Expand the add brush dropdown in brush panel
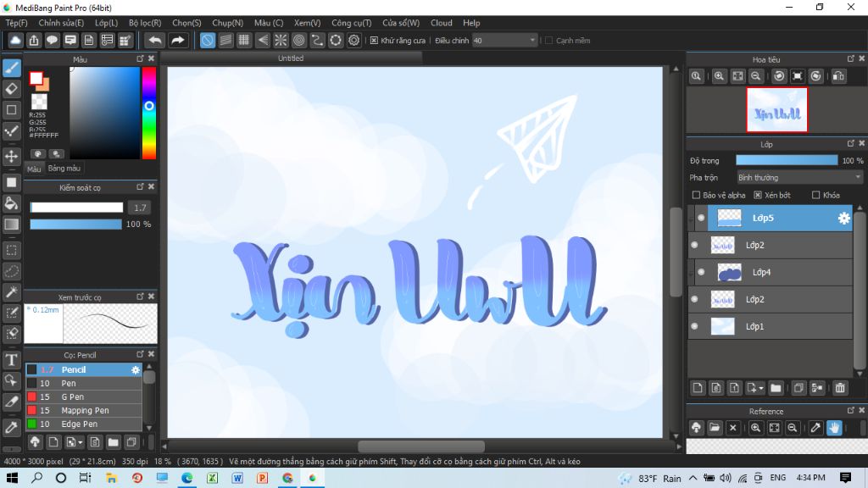Screen dimensions: 868x488 tap(81, 442)
